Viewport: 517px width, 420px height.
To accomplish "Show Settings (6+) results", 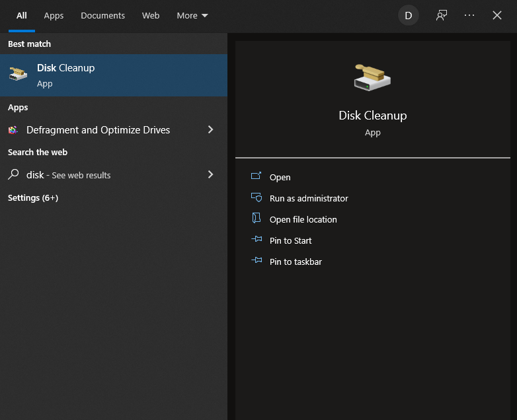I will click(33, 197).
